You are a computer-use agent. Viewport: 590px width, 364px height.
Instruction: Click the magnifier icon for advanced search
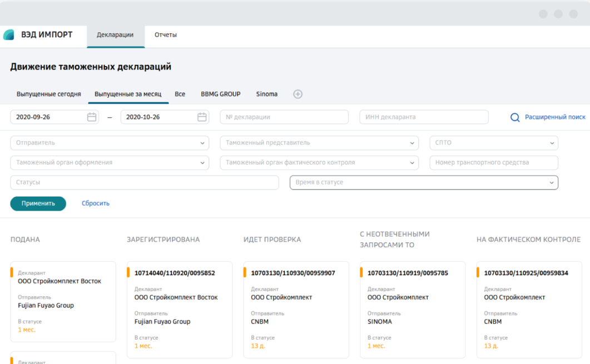pos(515,117)
